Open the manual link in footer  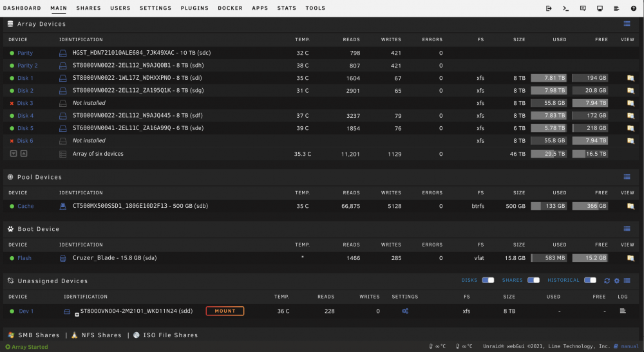click(630, 346)
